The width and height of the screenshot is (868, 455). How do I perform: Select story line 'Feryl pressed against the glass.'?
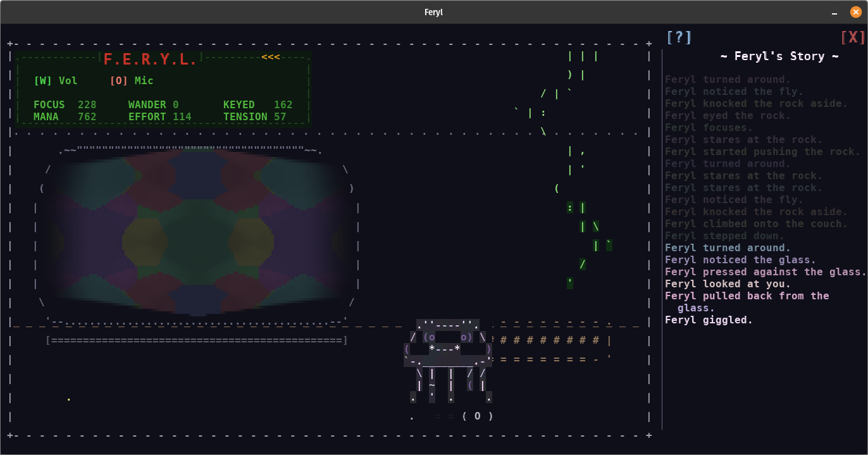coord(766,272)
